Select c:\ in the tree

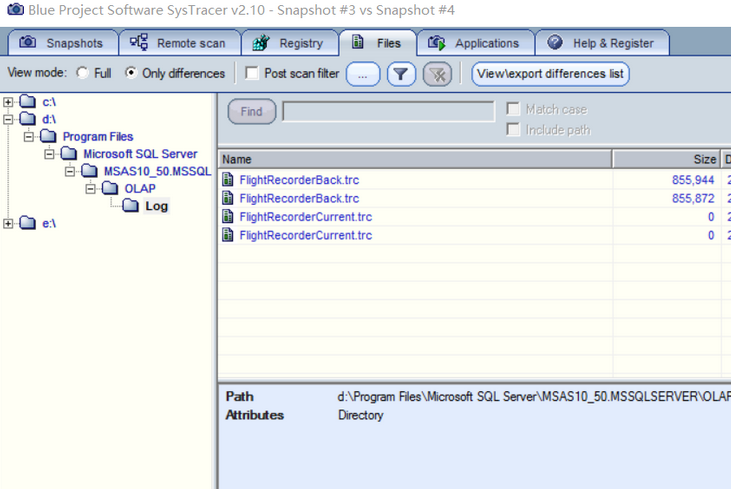[x=49, y=102]
